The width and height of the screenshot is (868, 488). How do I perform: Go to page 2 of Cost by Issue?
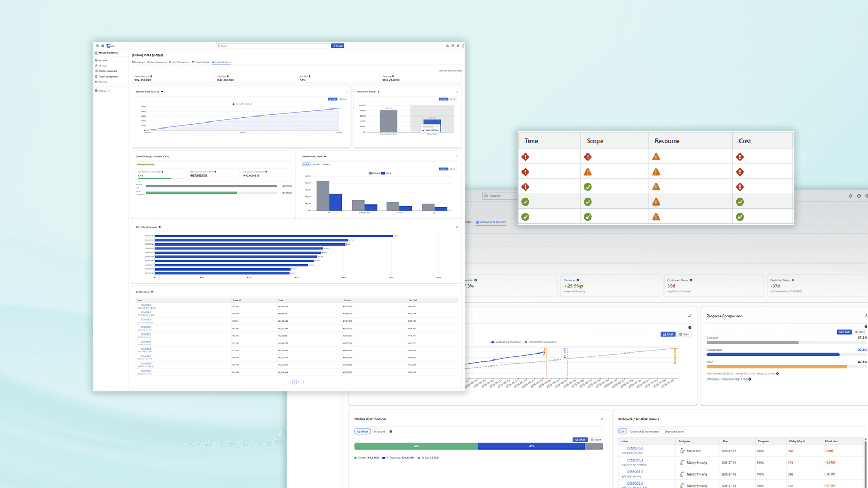tap(299, 382)
